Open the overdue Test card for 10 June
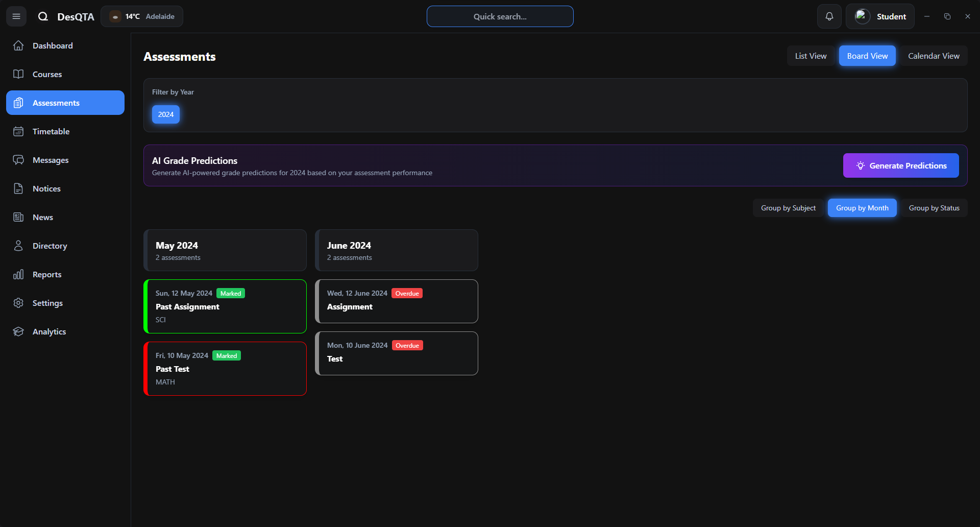This screenshot has width=980, height=527. [x=397, y=353]
